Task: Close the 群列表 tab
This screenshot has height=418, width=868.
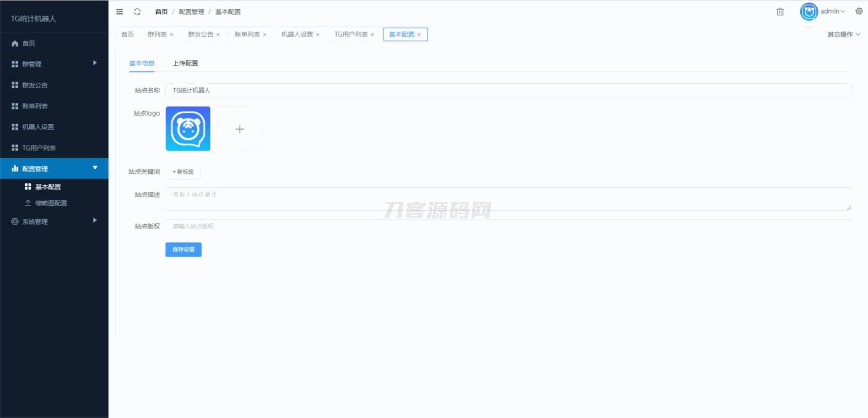Action: (172, 35)
